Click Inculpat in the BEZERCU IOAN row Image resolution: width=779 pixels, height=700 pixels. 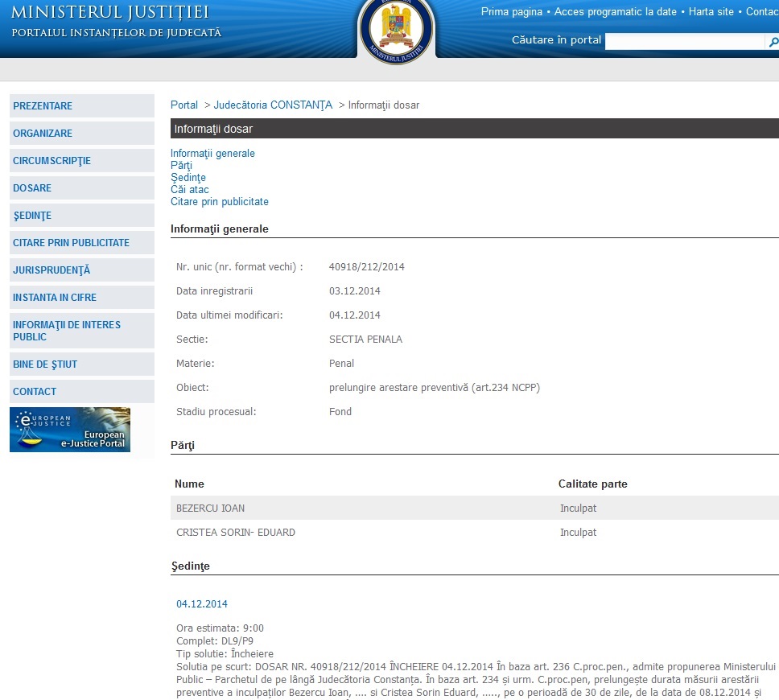(579, 509)
